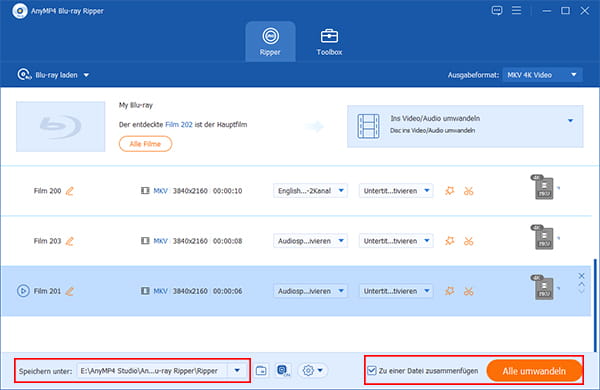600x390 pixels.
Task: Switch to the Toolbox tab
Action: 329,42
